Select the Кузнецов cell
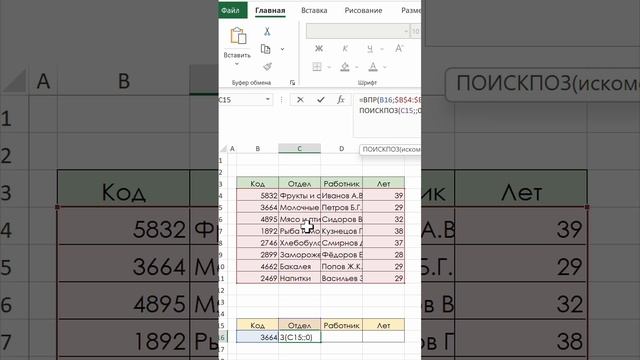Image resolution: width=640 pixels, height=360 pixels. (x=341, y=231)
